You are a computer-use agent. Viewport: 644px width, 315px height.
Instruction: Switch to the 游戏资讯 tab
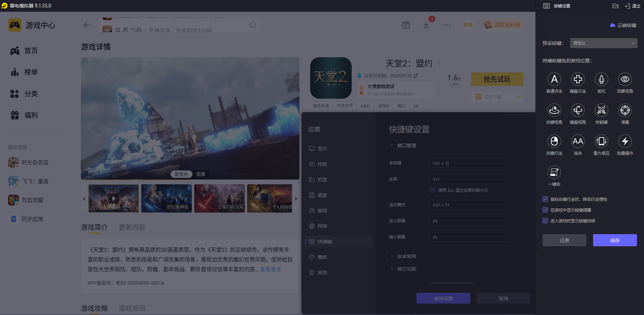(x=132, y=309)
